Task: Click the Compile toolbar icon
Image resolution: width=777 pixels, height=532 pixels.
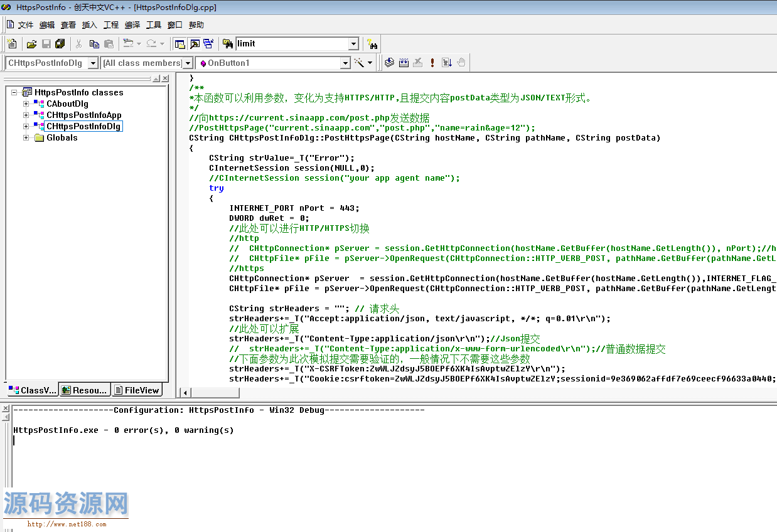Action: click(389, 63)
